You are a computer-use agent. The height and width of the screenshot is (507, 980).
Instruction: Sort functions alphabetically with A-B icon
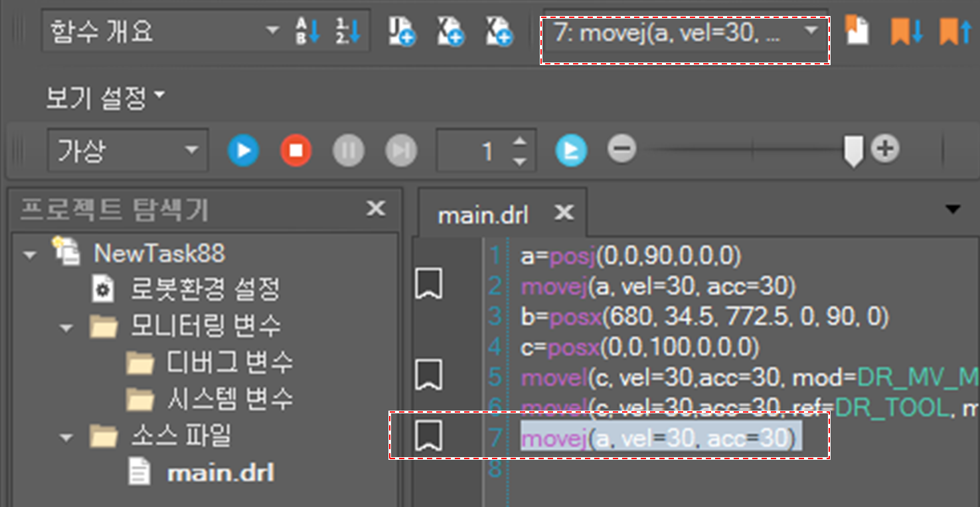pos(307,32)
